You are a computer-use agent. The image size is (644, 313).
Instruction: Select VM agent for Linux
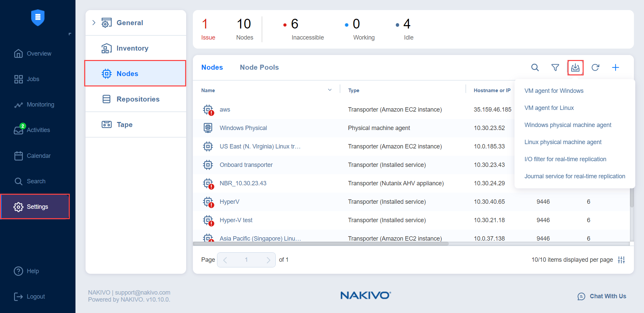click(549, 108)
